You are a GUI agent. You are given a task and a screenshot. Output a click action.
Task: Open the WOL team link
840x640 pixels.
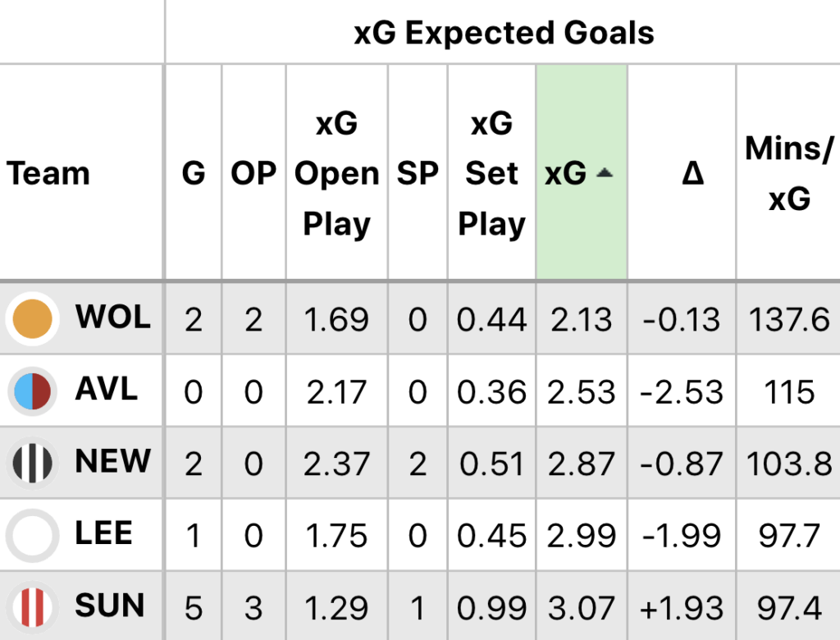112,317
